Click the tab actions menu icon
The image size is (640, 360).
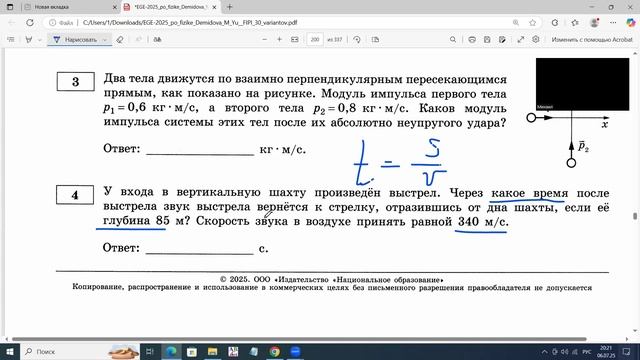point(10,7)
